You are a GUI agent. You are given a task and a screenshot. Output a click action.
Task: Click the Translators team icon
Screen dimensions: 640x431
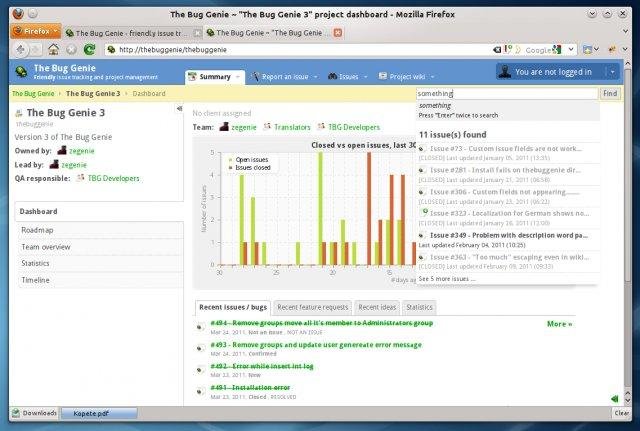[x=268, y=127]
